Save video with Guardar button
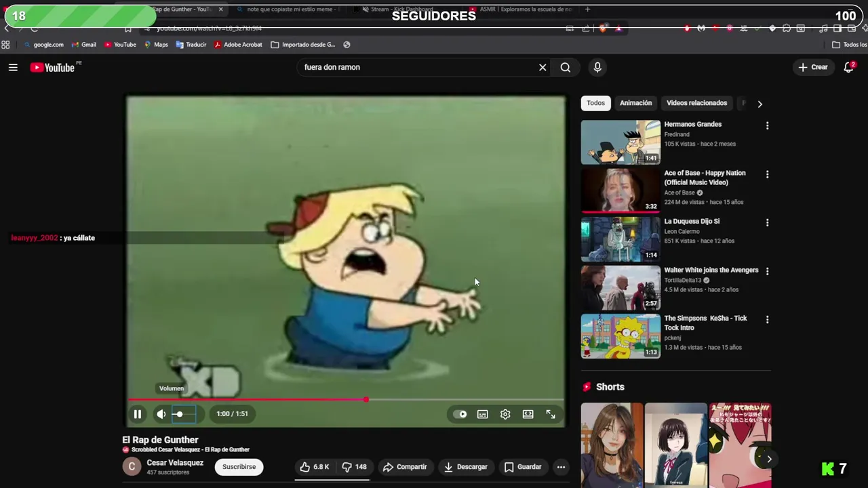The image size is (868, 488). 523,467
